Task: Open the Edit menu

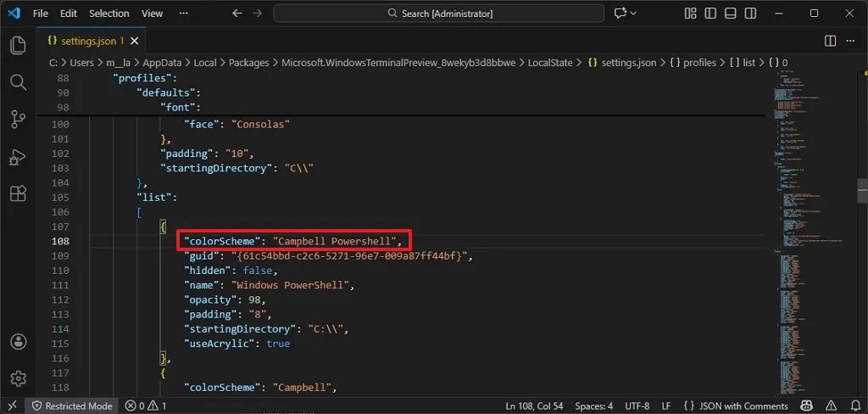Action: tap(68, 14)
